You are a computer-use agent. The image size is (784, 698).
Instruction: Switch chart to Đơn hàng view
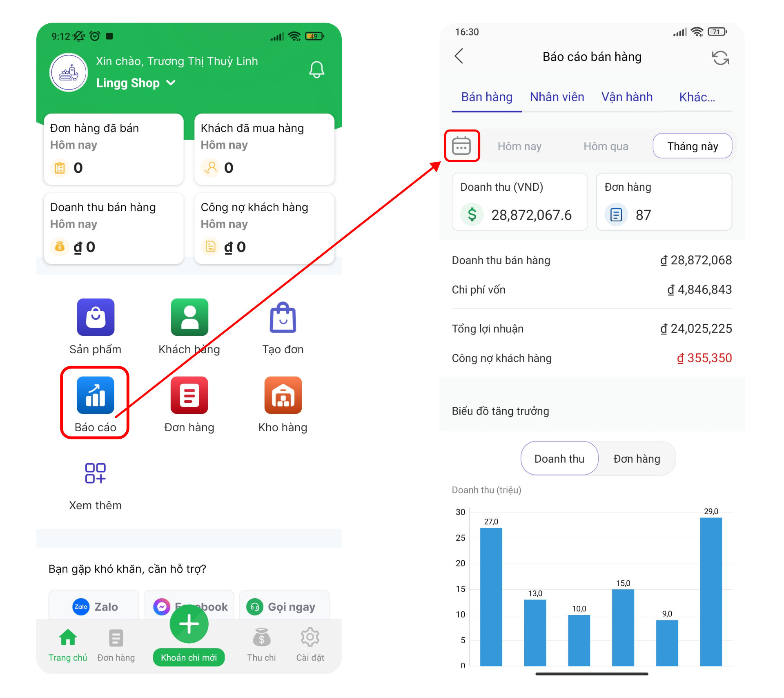tap(637, 459)
